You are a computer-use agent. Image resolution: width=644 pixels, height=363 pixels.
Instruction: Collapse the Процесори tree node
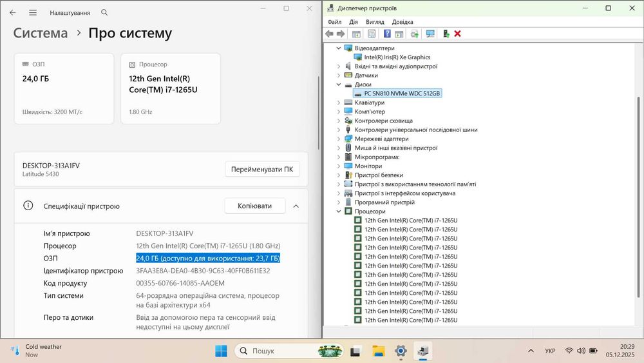[x=339, y=211]
